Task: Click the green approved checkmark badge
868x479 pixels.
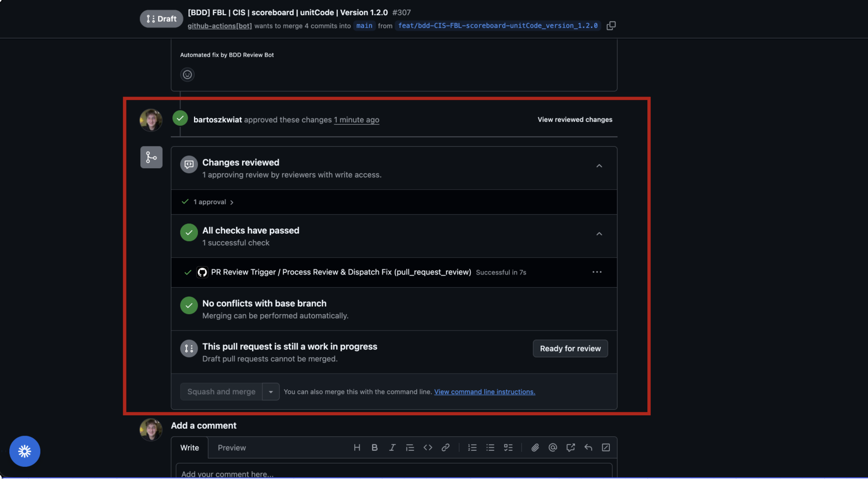Action: 180,118
